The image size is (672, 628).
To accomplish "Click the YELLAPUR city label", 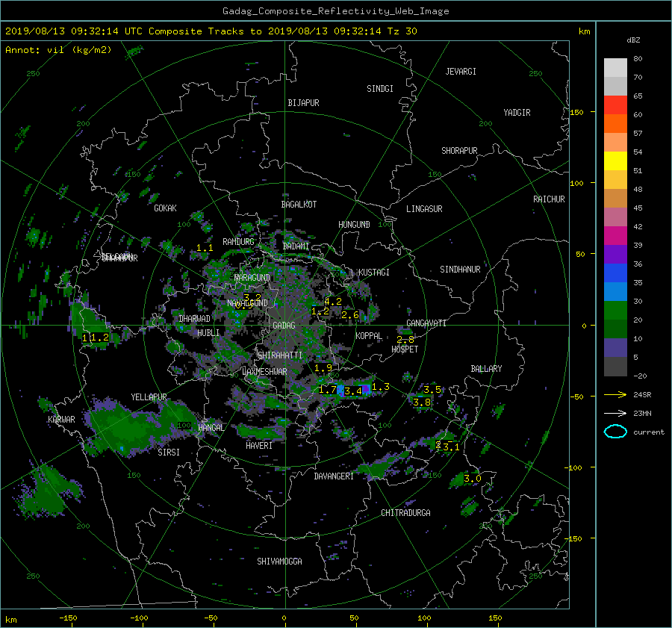I will coord(149,397).
